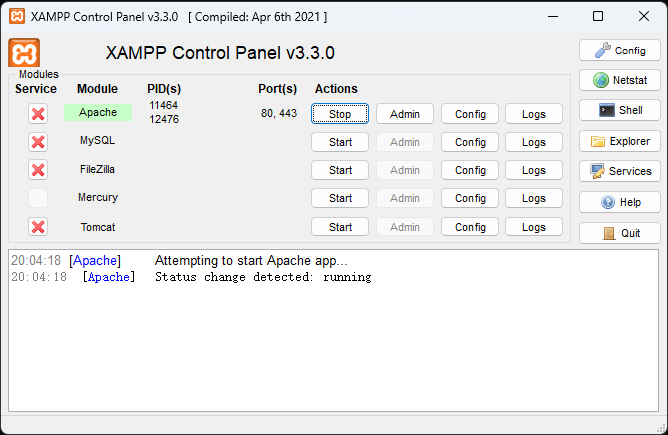
Task: Click the blue Apache tag in the second log line
Action: [x=109, y=277]
